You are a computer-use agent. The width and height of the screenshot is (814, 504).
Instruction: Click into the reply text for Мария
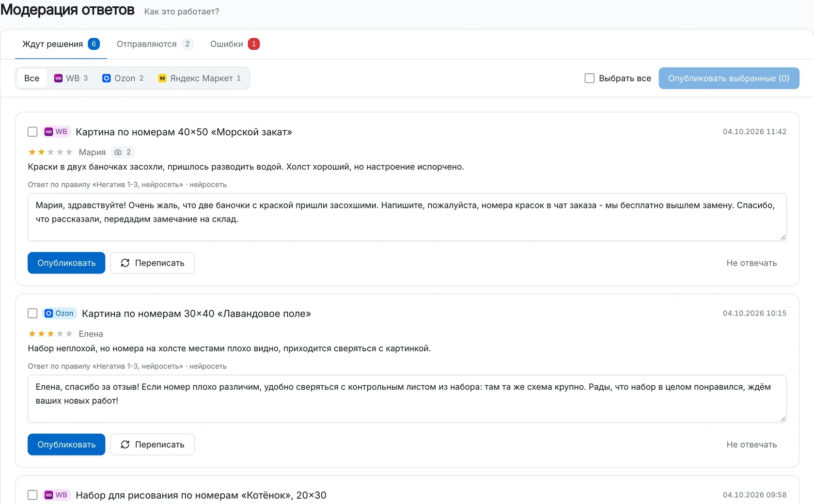(x=407, y=217)
